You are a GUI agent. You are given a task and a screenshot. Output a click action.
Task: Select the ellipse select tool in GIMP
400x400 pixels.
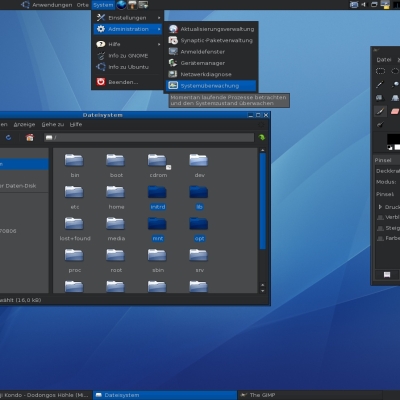coord(395,71)
